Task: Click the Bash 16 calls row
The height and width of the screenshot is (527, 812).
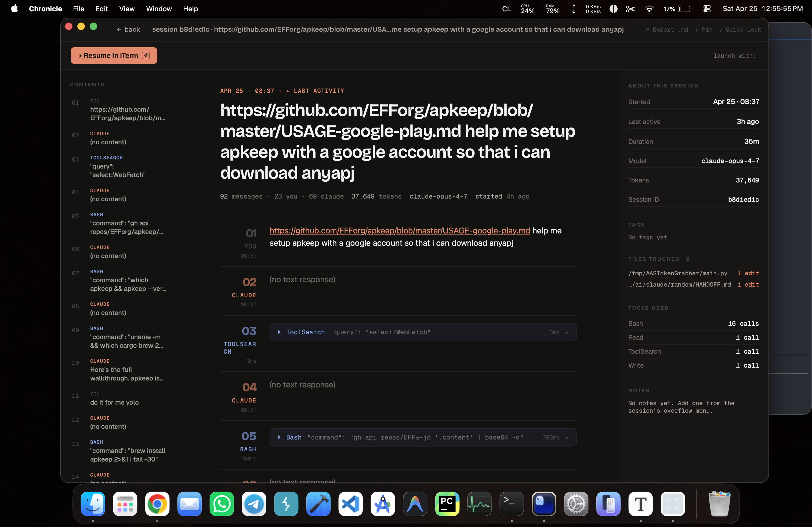Action: (x=694, y=324)
